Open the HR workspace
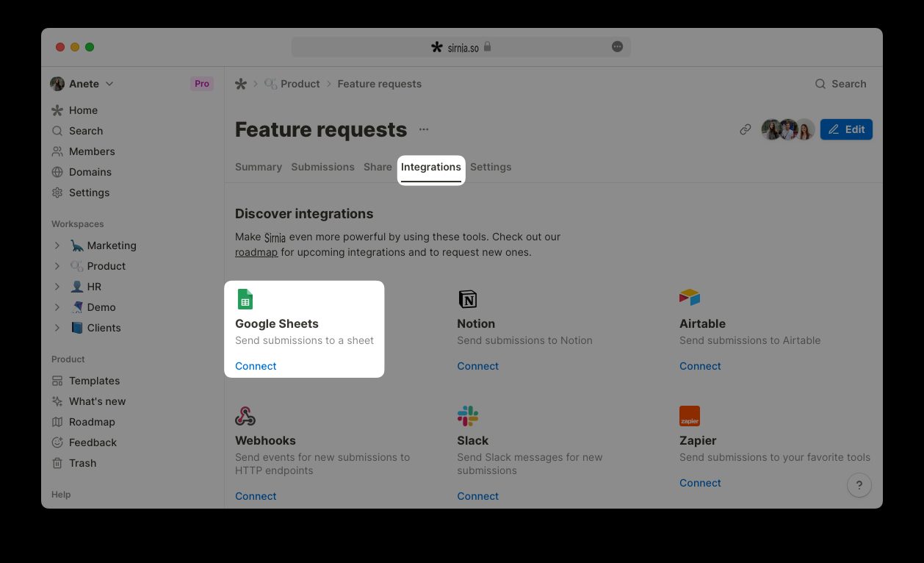924x563 pixels. pyautogui.click(x=94, y=287)
